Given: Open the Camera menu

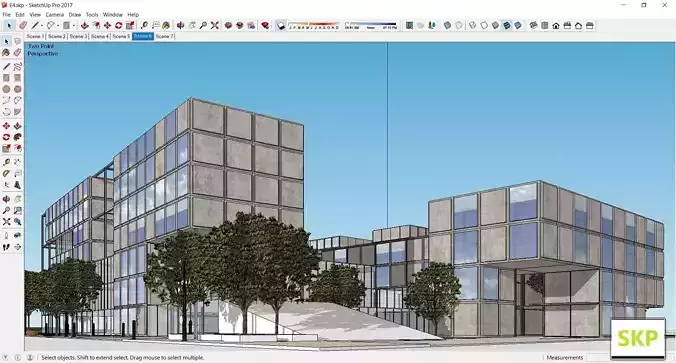Looking at the screenshot, I should coord(55,15).
